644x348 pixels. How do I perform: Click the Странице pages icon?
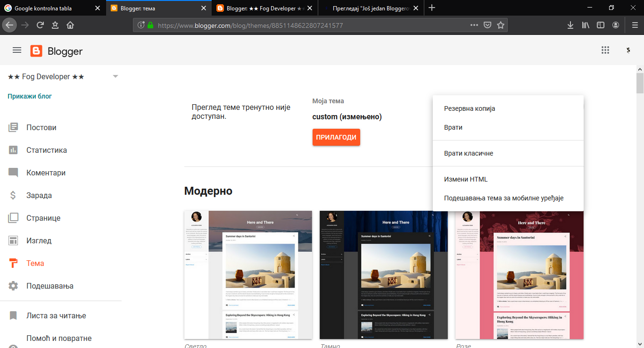pos(13,218)
